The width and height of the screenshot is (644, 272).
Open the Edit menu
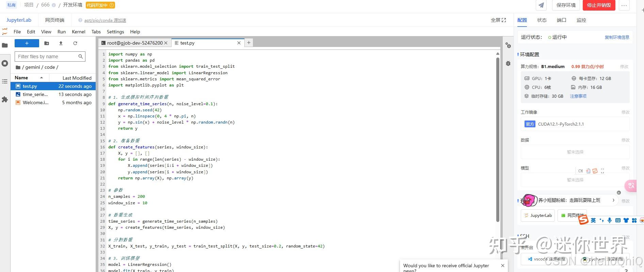[31, 32]
